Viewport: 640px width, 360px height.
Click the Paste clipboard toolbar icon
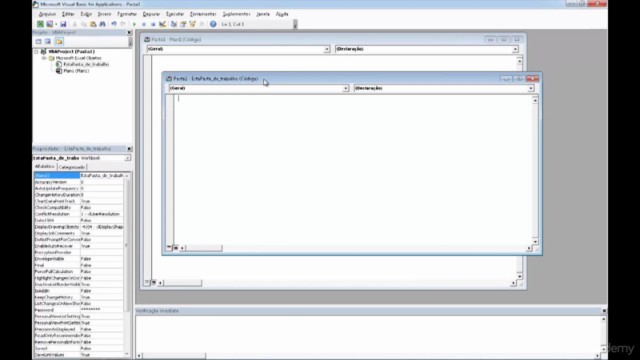(93, 24)
